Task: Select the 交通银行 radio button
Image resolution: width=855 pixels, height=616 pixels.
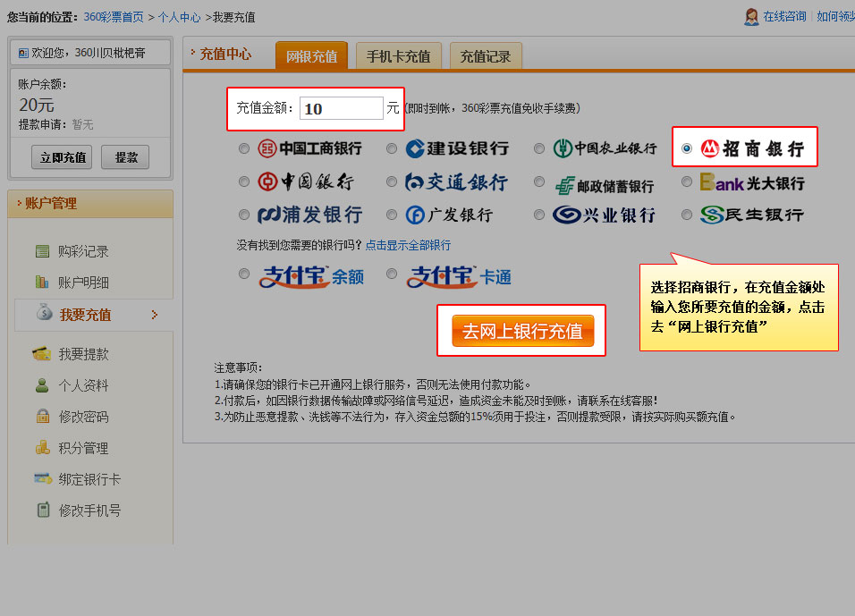Action: coord(392,181)
